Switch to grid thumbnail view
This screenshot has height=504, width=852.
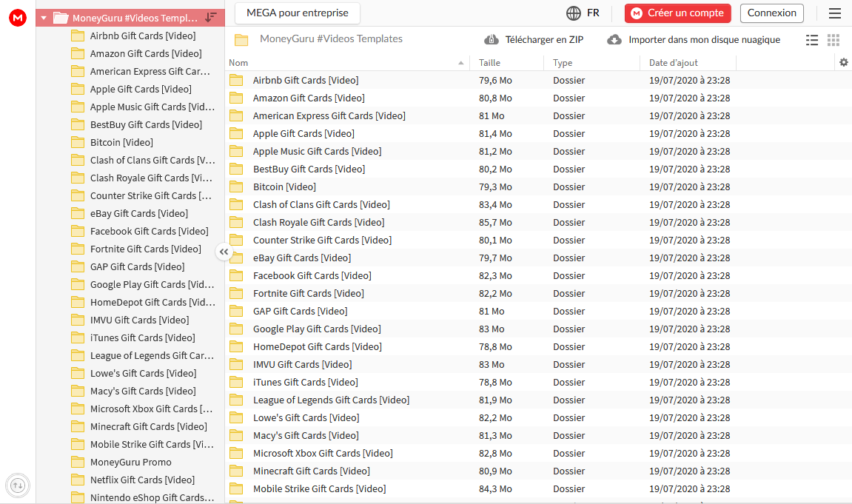click(x=833, y=40)
